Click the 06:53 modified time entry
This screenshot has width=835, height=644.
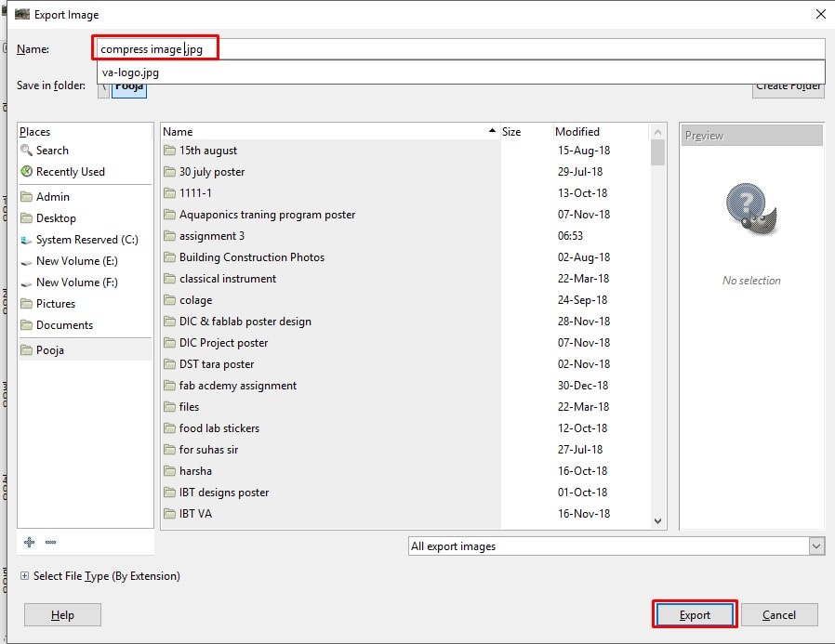click(570, 235)
